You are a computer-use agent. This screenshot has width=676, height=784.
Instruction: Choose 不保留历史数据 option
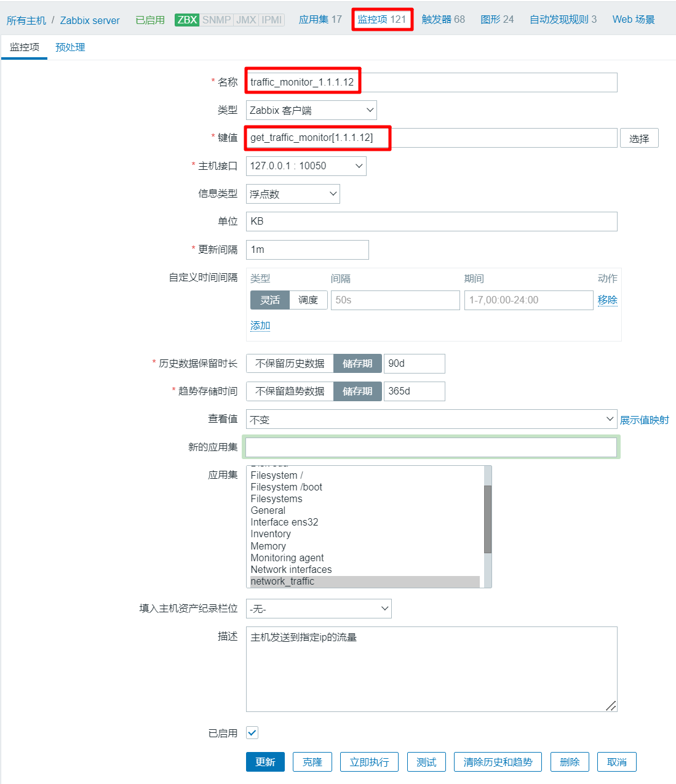coord(290,364)
